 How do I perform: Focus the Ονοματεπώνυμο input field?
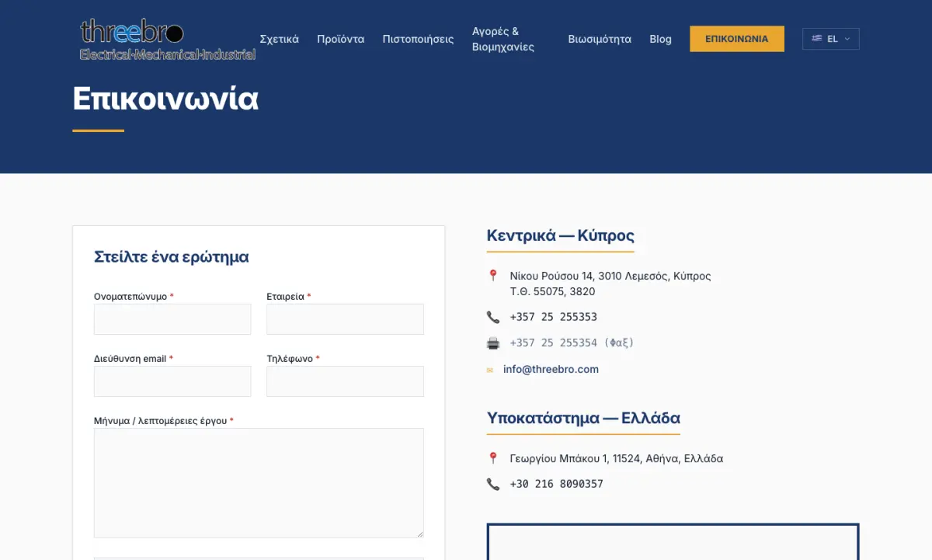pyautogui.click(x=172, y=319)
